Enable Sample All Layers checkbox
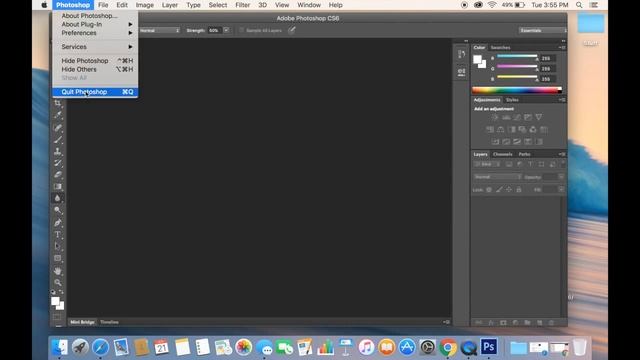The image size is (640, 360). [x=242, y=30]
